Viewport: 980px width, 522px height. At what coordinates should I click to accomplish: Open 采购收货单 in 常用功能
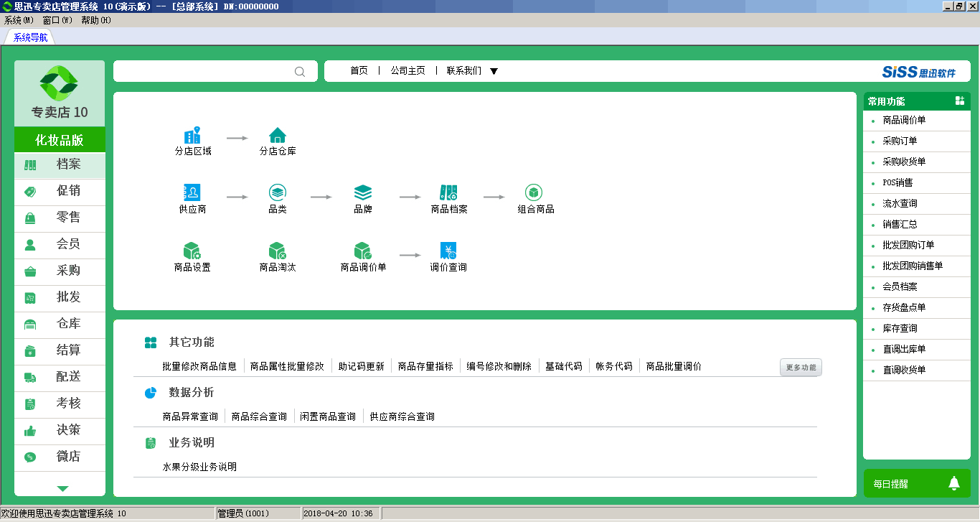click(917, 162)
